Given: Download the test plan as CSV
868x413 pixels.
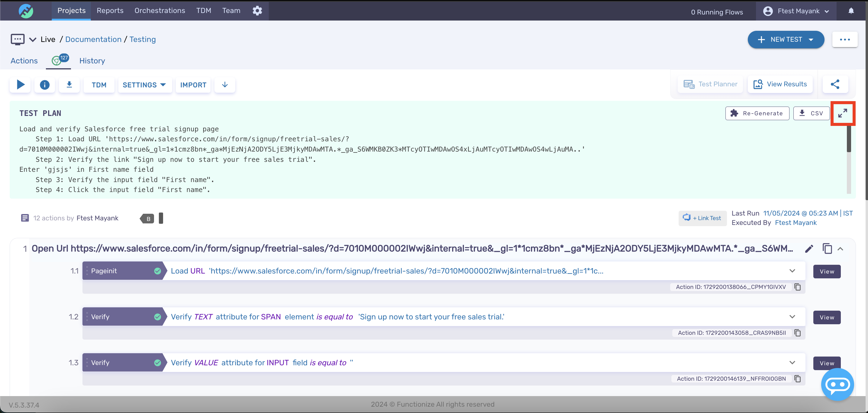Looking at the screenshot, I should tap(812, 113).
